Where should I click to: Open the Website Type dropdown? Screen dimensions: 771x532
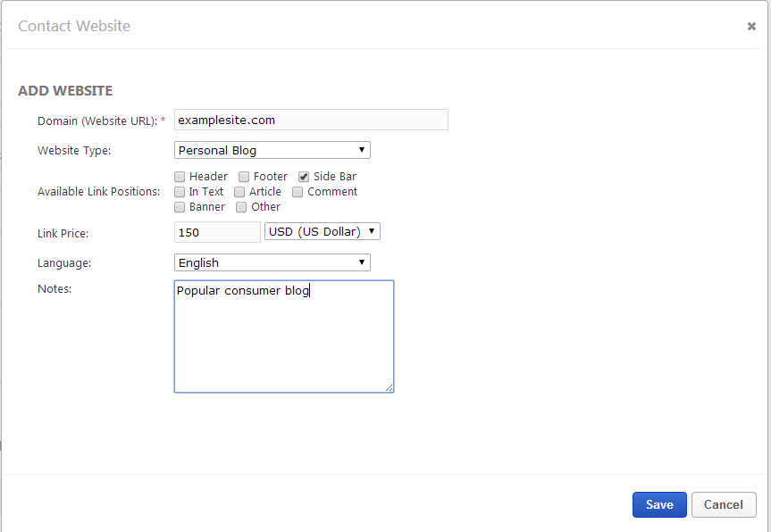tap(272, 150)
